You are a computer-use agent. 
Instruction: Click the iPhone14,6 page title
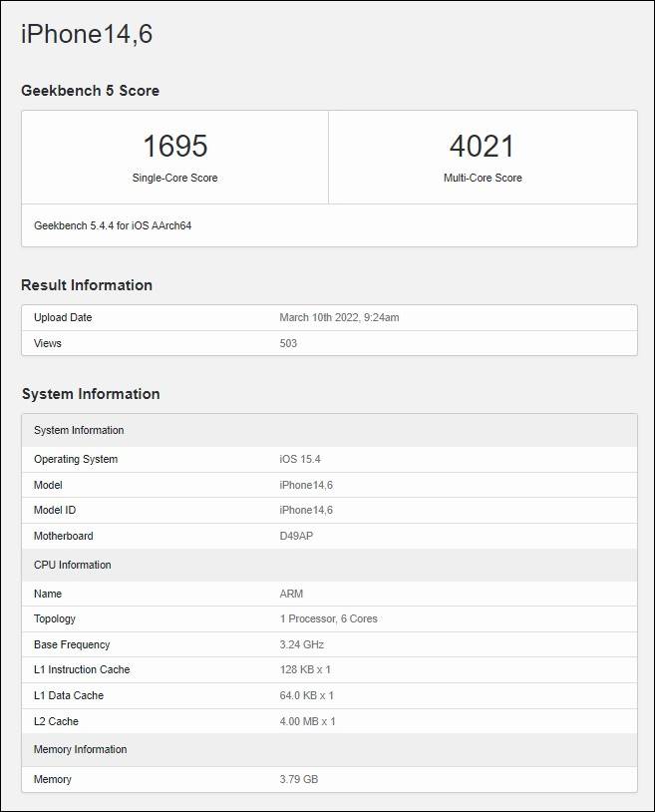[x=87, y=35]
